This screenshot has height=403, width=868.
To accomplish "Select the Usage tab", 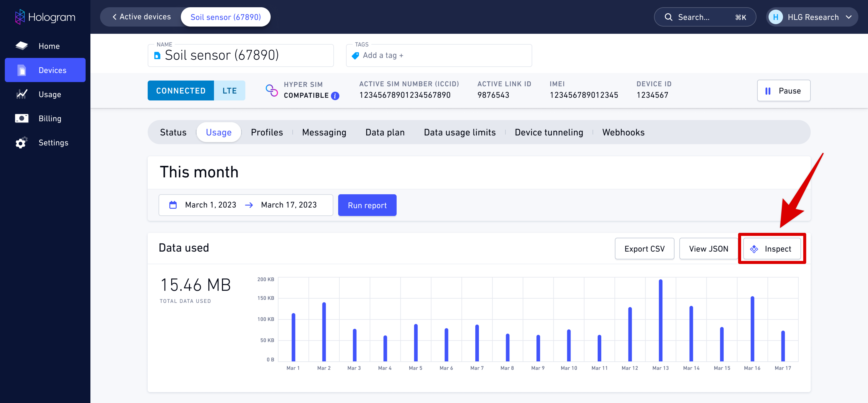I will click(219, 132).
